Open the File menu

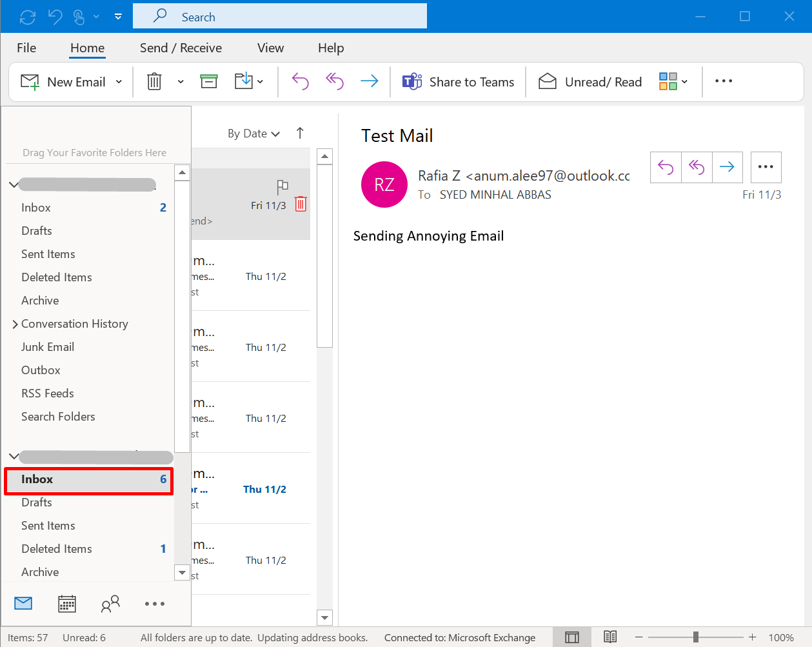[x=26, y=48]
